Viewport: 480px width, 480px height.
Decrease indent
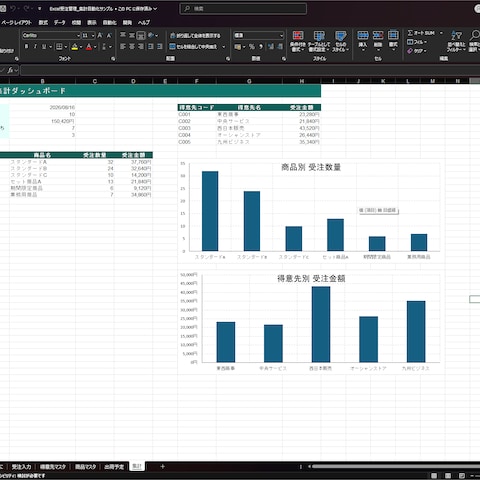click(151, 47)
